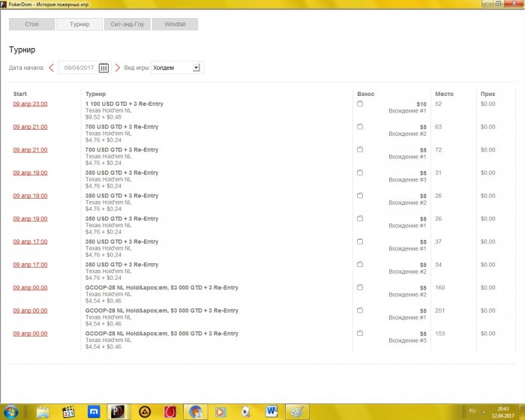Viewport: 525px width, 420px height.
Task: Open 09 апр 21:00 link for Вхождение #2
Action: tap(30, 127)
